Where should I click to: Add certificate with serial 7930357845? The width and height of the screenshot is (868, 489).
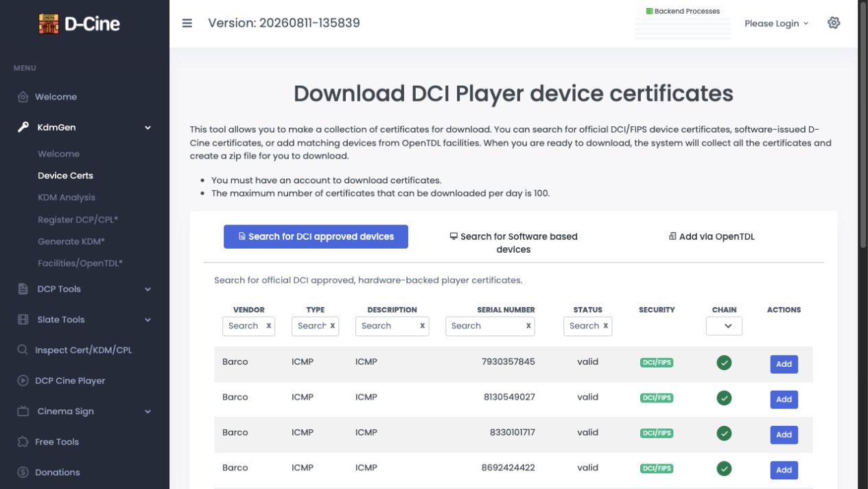[x=784, y=364]
